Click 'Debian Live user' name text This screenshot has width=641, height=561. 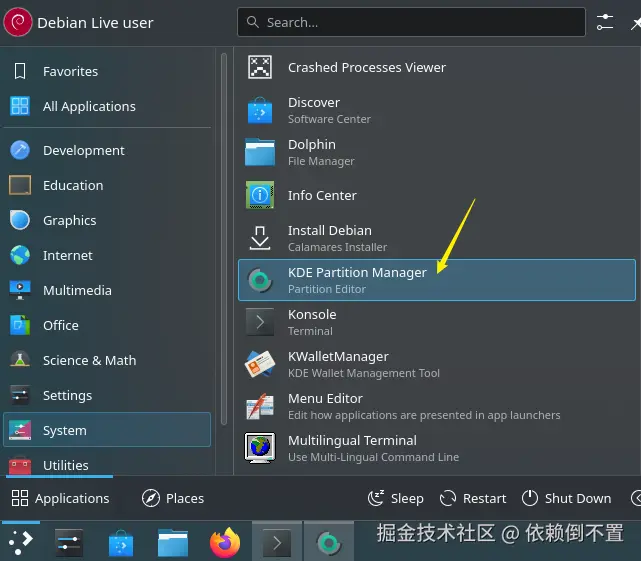95,23
